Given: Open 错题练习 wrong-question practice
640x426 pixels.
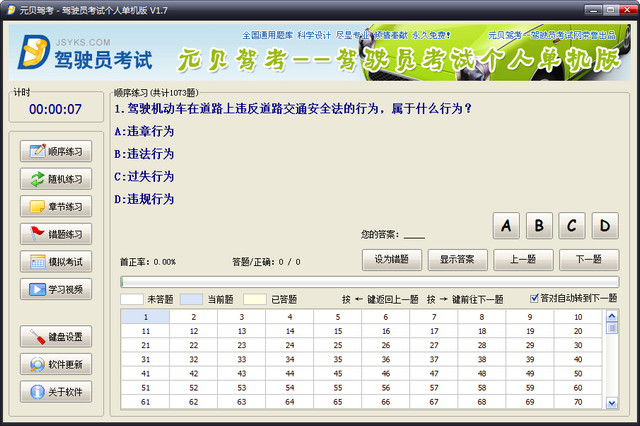Looking at the screenshot, I should click(56, 234).
